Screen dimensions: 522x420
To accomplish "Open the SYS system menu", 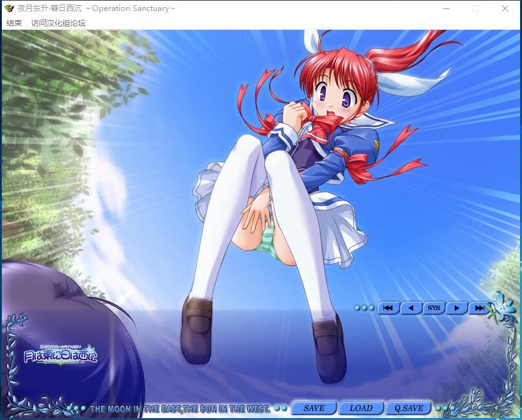I will click(x=433, y=308).
